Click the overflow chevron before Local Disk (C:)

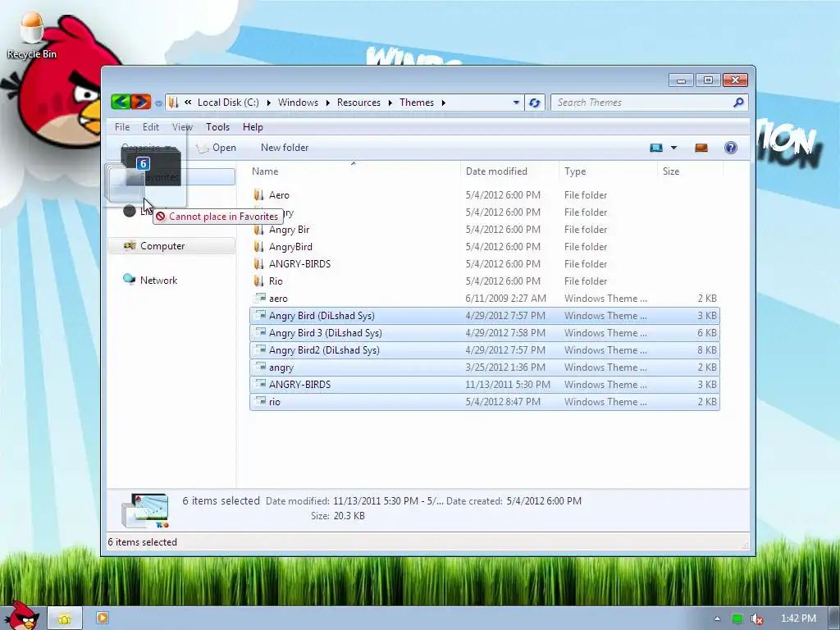click(188, 103)
